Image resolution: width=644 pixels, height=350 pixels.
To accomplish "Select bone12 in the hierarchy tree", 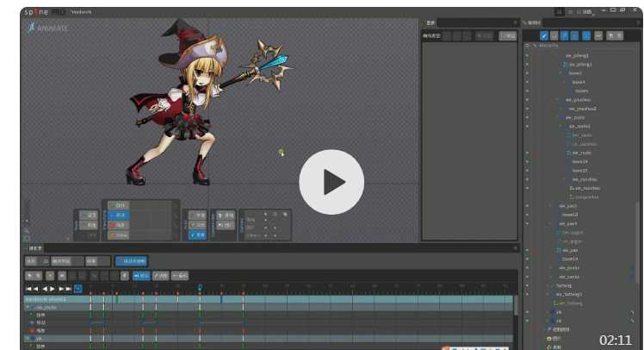I will (x=570, y=215).
